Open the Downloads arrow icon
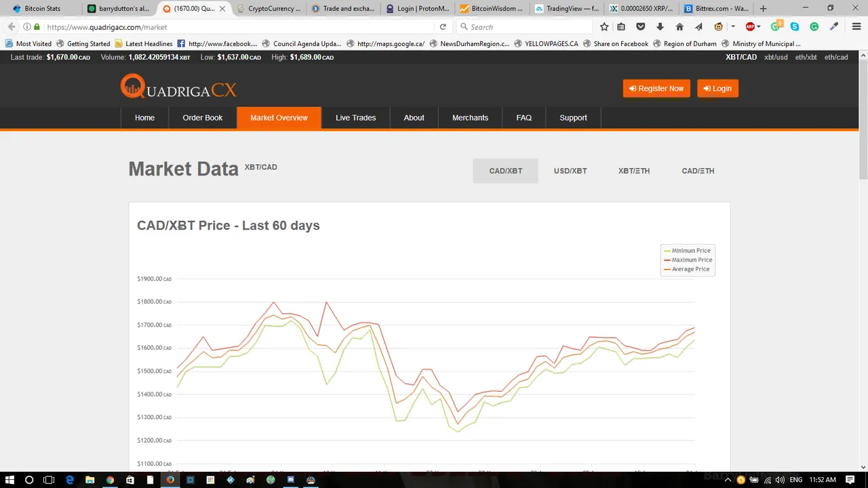 [660, 27]
